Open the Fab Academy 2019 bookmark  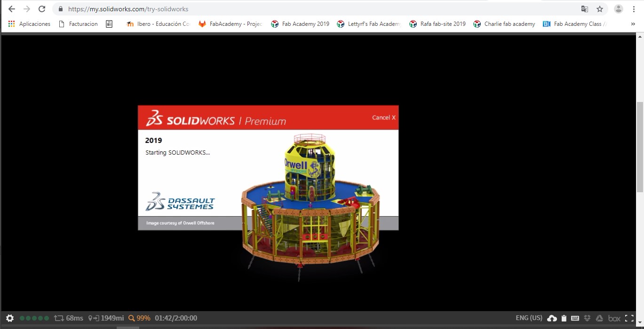(x=300, y=24)
